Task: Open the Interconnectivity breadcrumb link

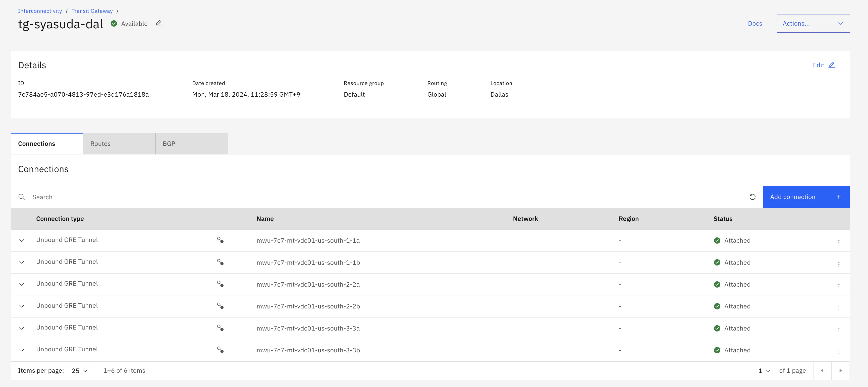Action: point(40,11)
